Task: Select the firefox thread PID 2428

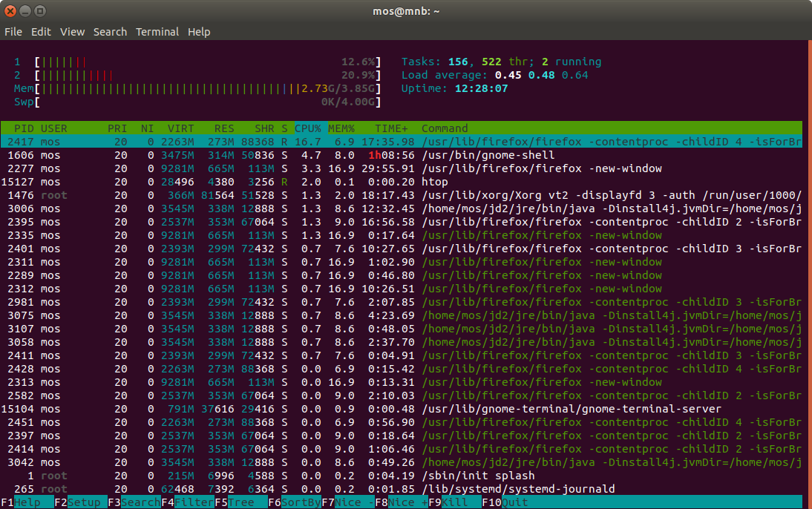Action: point(402,370)
